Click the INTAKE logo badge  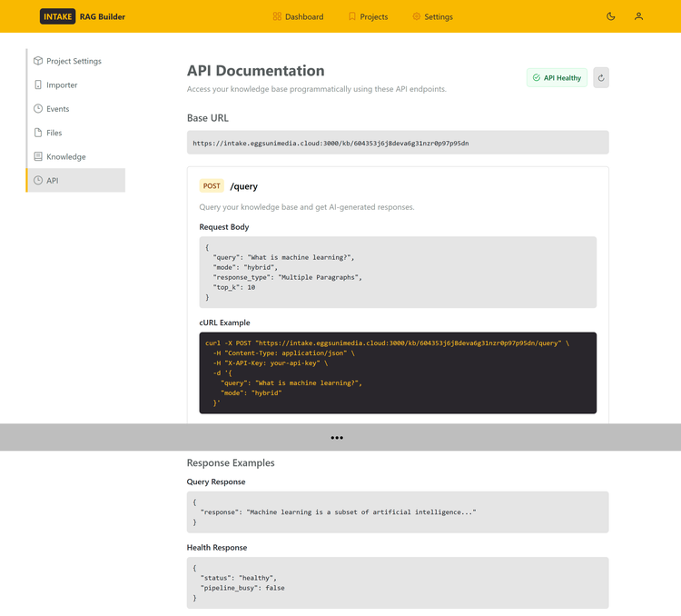click(58, 16)
